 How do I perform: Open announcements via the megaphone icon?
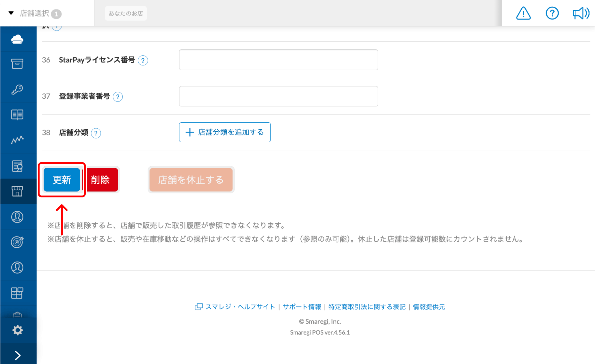[x=581, y=13]
